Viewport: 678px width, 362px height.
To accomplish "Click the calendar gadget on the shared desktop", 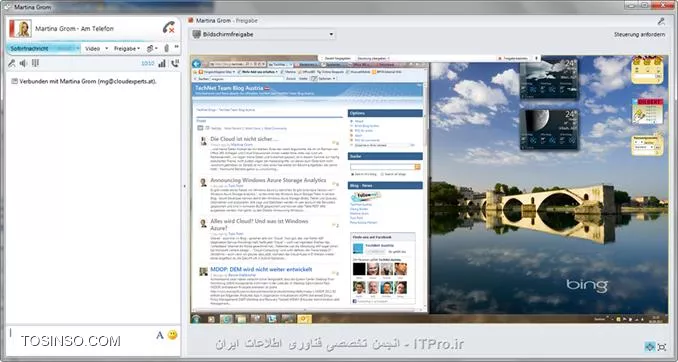I will (x=647, y=111).
